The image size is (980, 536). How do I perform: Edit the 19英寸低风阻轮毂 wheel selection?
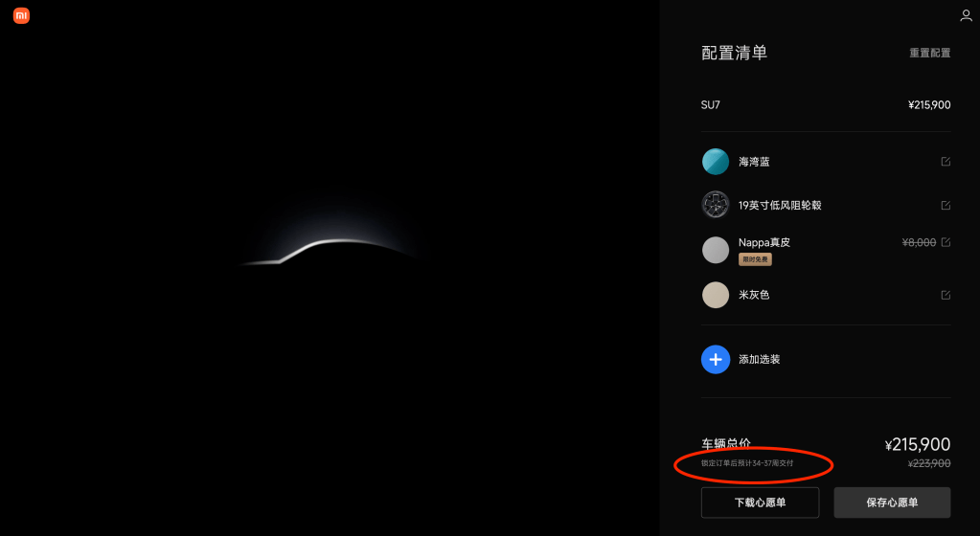(x=946, y=206)
